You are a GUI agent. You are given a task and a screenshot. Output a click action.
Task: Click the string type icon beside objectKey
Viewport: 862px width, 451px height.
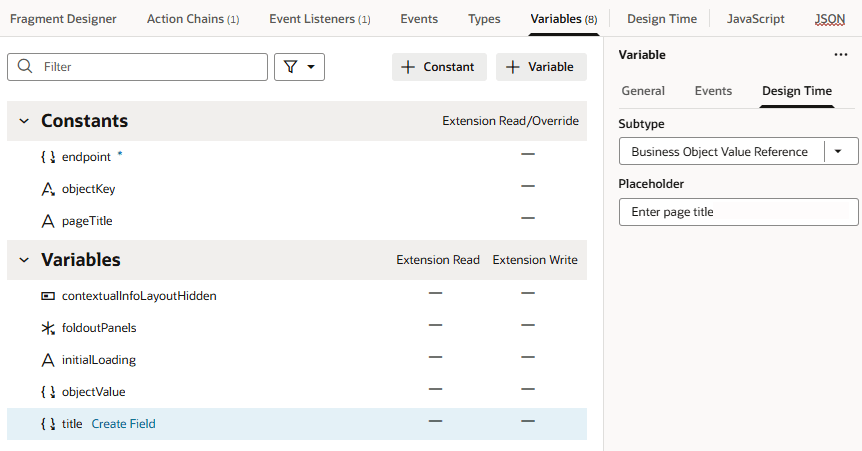[x=48, y=189]
